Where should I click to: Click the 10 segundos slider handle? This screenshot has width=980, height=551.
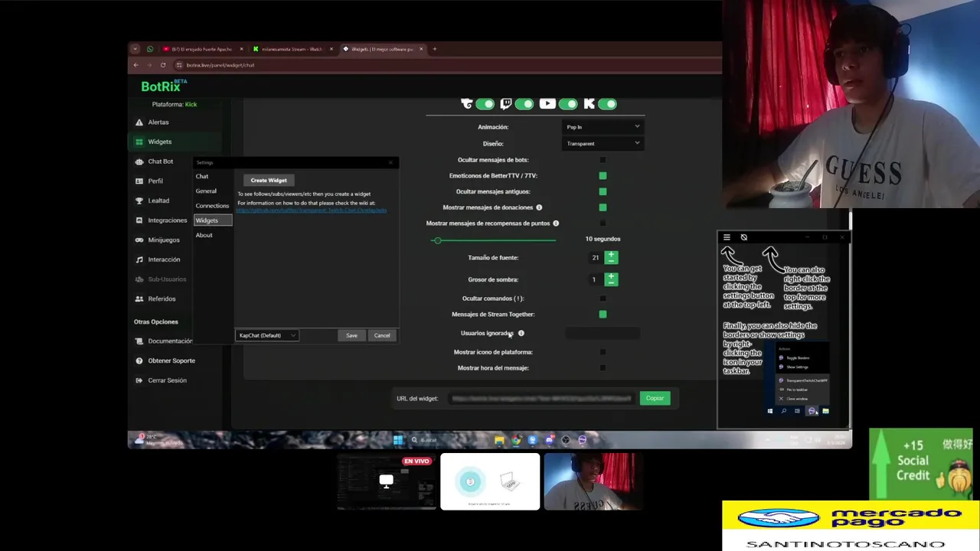(437, 240)
